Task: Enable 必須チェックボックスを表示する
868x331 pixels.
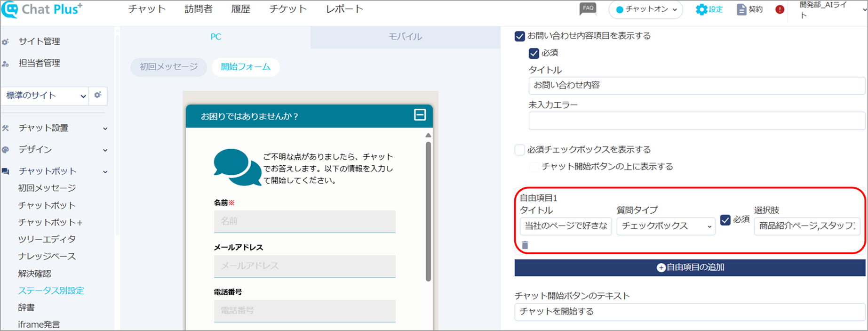Action: click(x=520, y=150)
